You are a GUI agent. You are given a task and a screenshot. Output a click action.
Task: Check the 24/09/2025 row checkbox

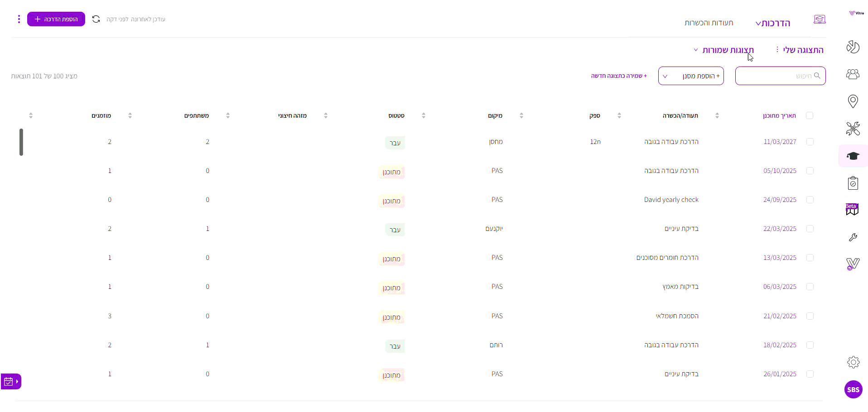(810, 200)
